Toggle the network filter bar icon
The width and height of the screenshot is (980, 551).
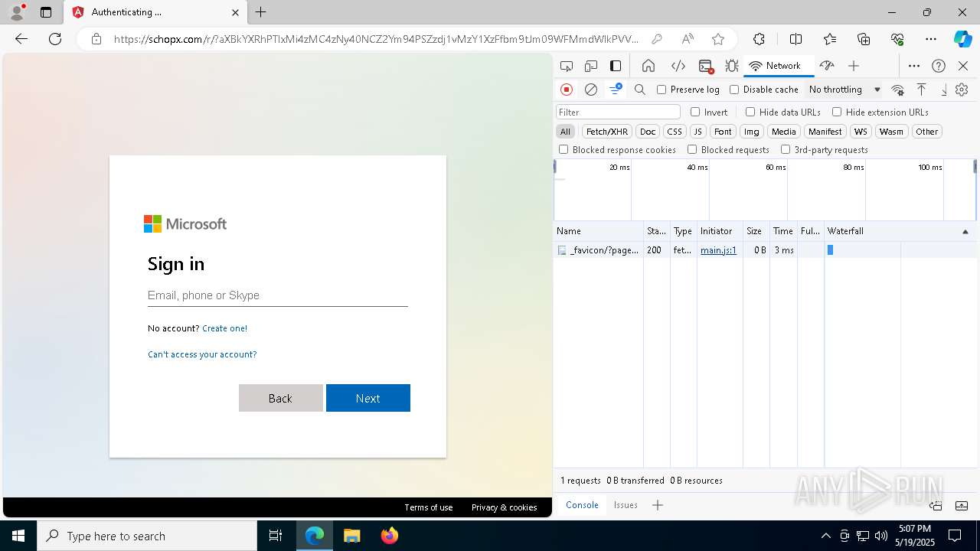pyautogui.click(x=616, y=90)
